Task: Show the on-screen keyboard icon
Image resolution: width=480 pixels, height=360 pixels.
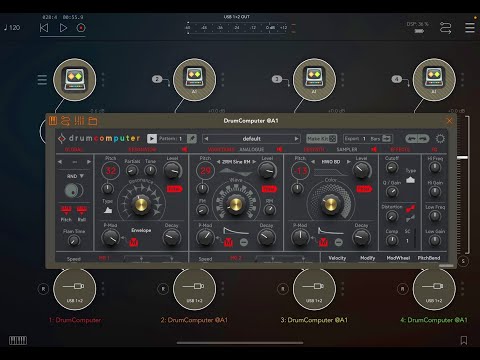Action: [18, 340]
